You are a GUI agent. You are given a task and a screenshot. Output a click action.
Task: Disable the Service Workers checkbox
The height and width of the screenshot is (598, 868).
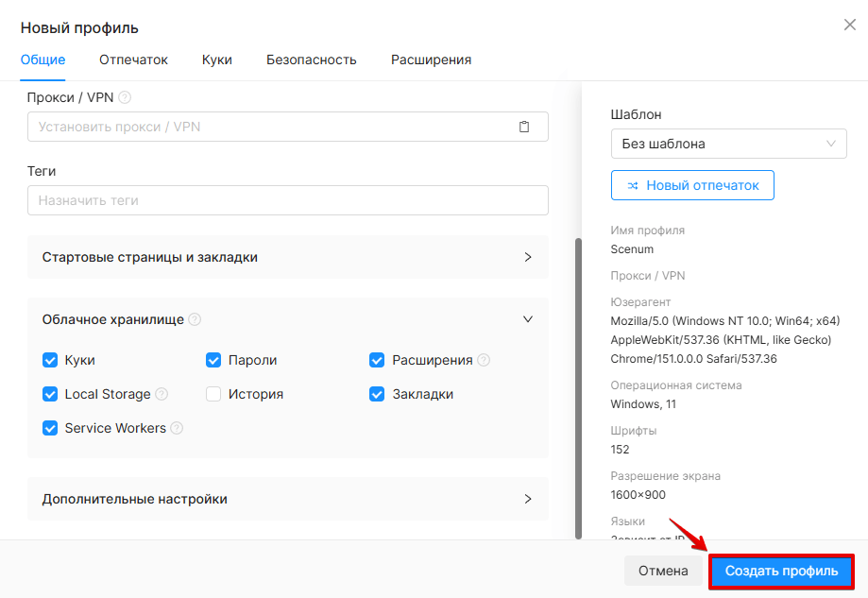click(x=50, y=428)
